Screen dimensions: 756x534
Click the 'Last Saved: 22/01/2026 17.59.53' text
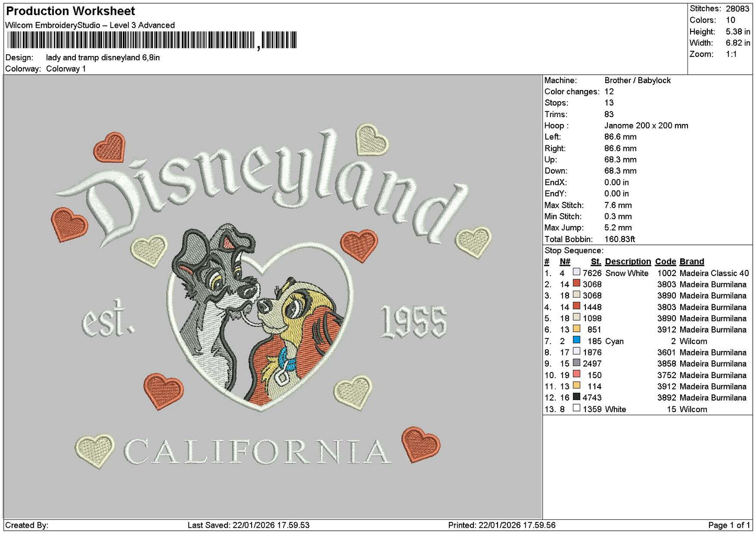tap(249, 525)
